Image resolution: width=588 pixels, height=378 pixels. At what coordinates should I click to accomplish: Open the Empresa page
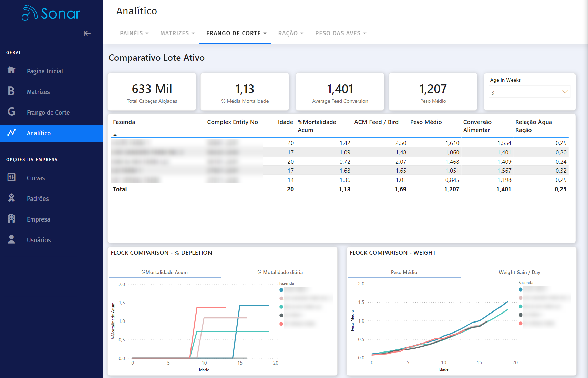coord(51,219)
